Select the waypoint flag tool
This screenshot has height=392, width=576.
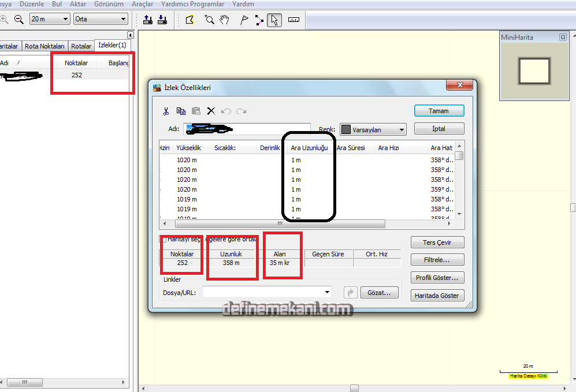click(244, 20)
